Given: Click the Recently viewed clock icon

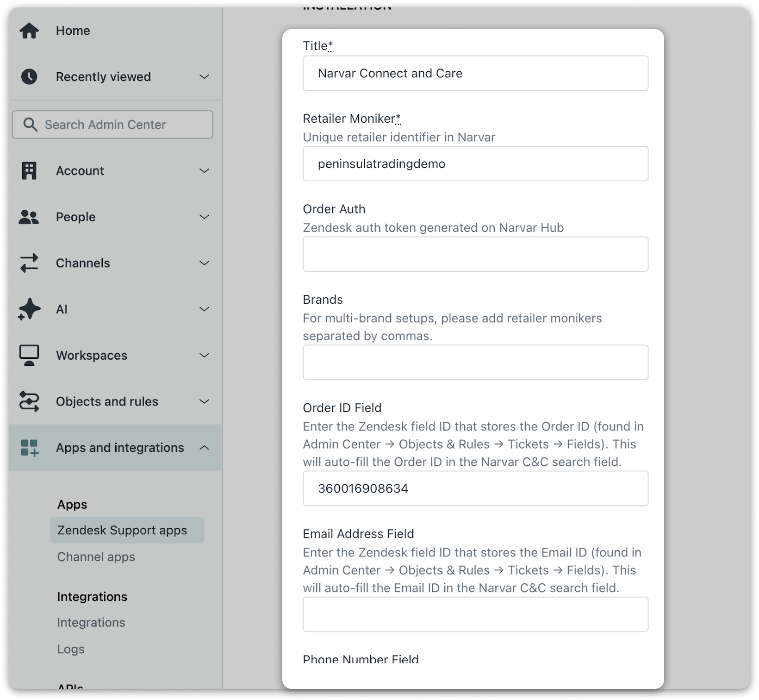Looking at the screenshot, I should [29, 77].
